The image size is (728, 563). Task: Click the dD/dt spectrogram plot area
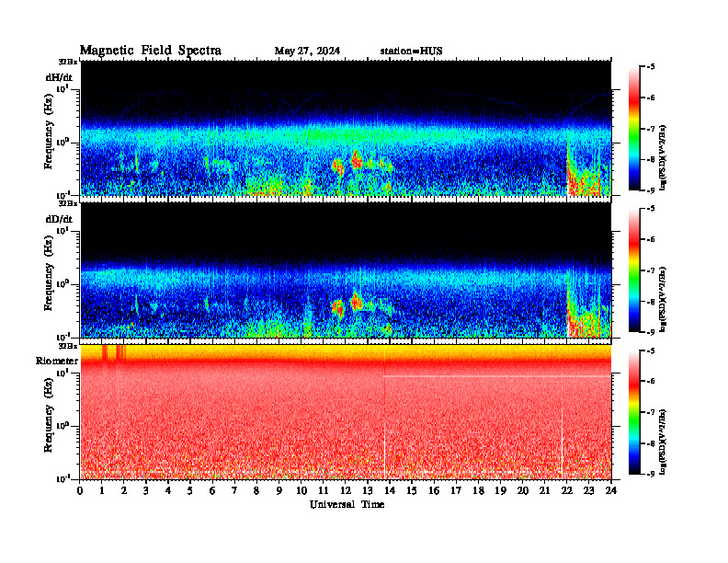pyautogui.click(x=346, y=270)
